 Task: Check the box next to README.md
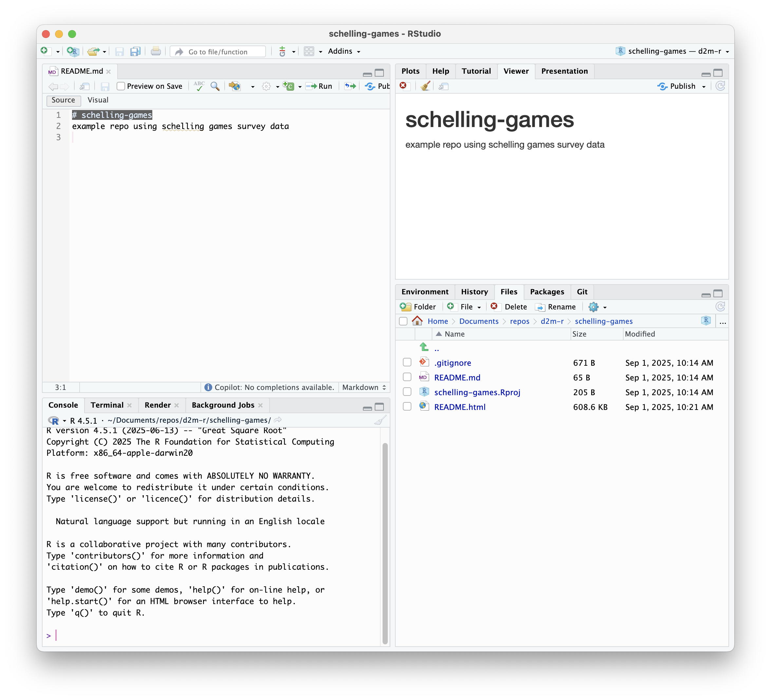(x=407, y=377)
